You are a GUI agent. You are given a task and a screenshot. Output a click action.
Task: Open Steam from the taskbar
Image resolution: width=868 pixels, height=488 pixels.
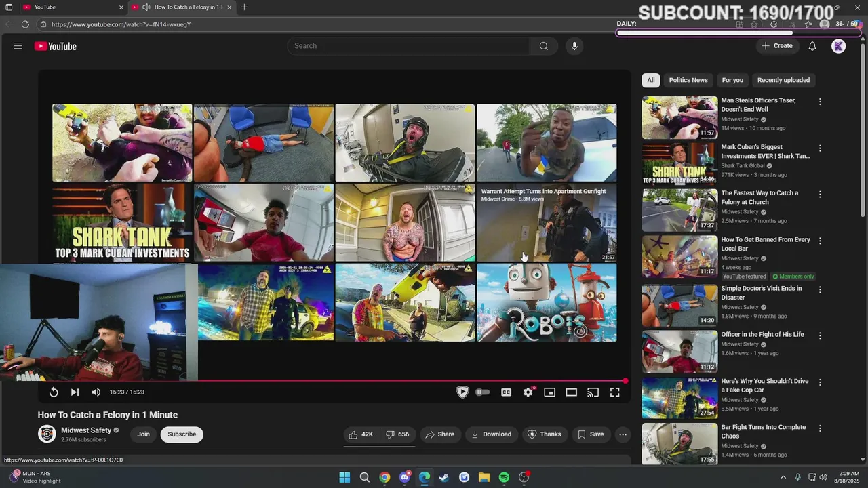click(x=444, y=478)
